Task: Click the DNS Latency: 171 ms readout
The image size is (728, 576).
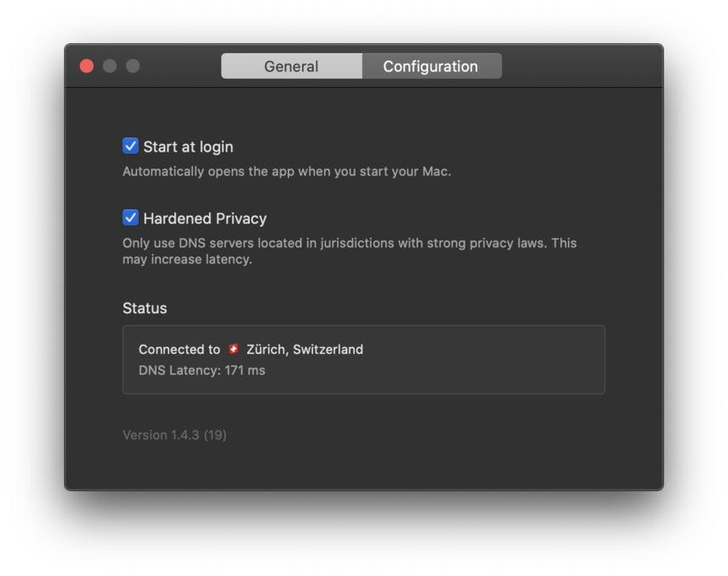Action: click(201, 369)
